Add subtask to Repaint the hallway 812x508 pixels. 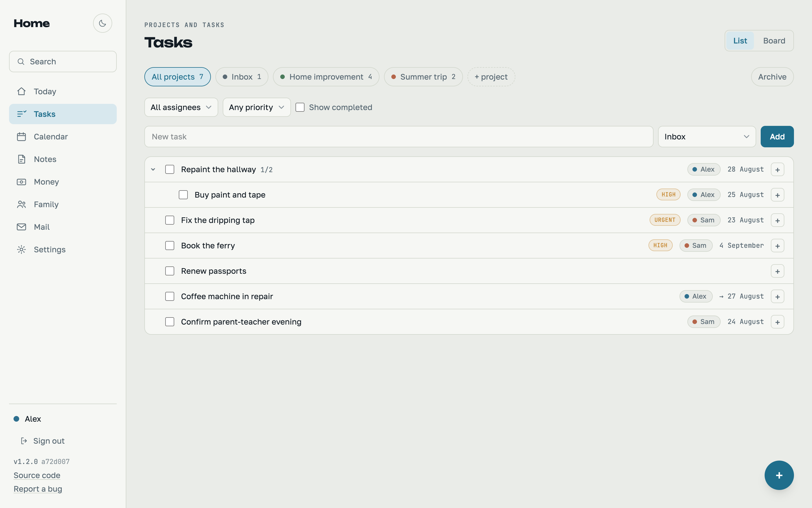pos(777,169)
